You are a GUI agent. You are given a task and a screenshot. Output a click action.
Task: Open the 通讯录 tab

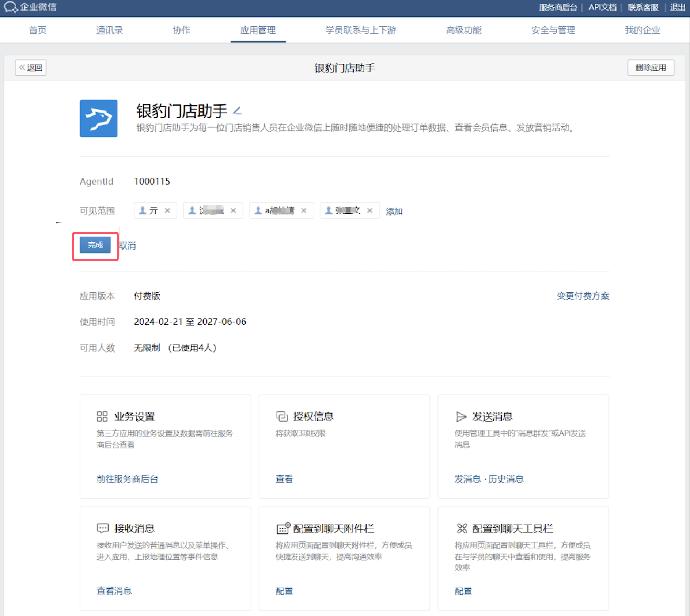[110, 30]
